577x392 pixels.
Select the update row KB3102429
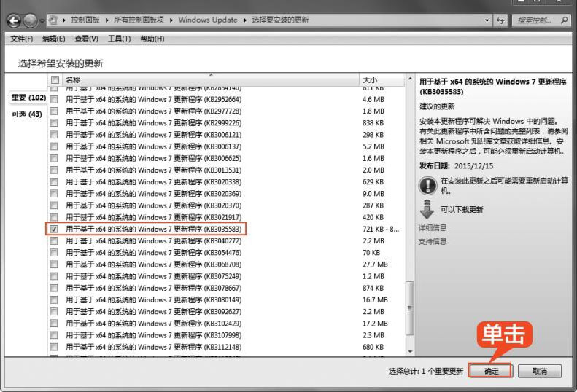tap(226, 324)
